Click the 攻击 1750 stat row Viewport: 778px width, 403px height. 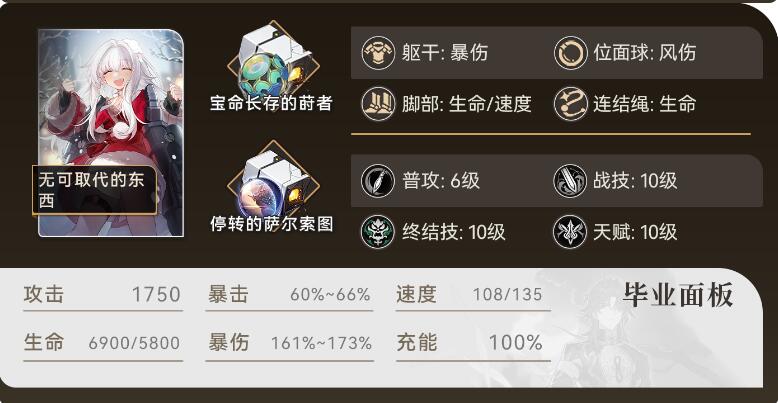point(103,296)
